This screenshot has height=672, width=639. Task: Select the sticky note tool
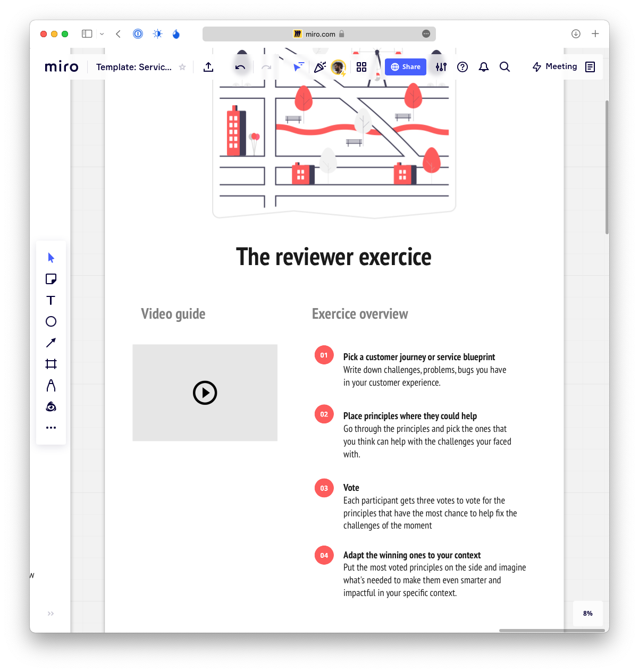click(x=51, y=279)
